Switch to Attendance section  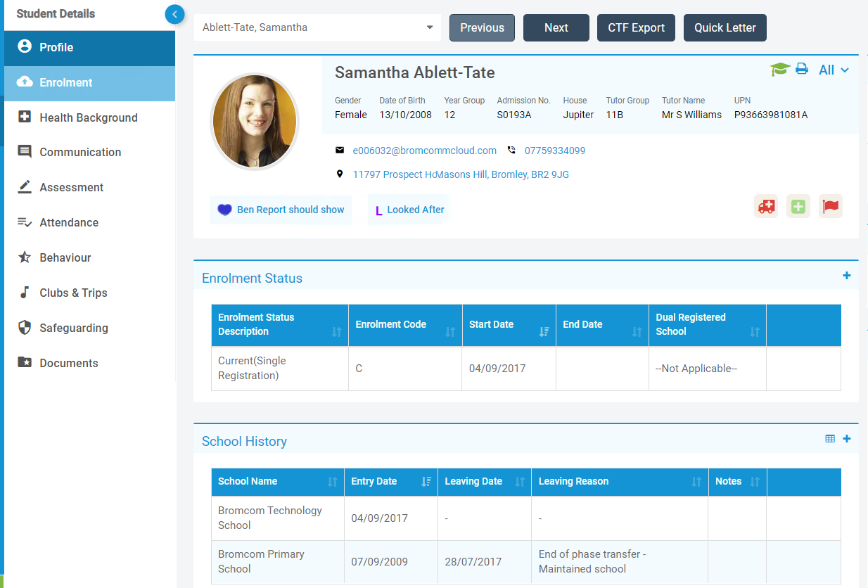89,222
